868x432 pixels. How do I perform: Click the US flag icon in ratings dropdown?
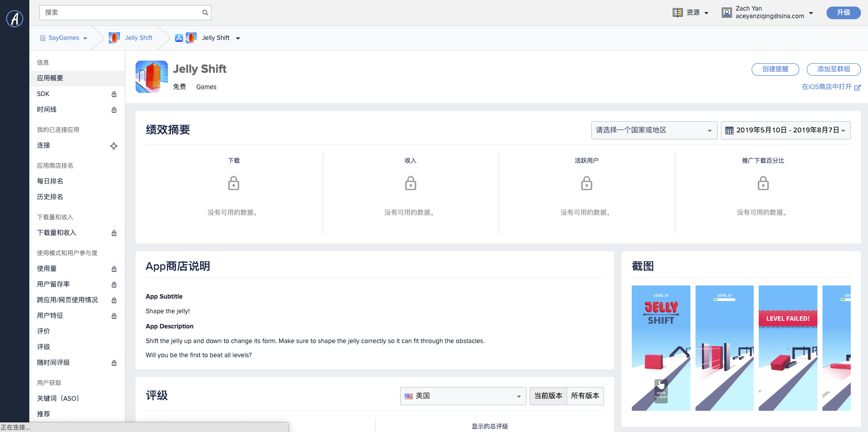pyautogui.click(x=409, y=396)
